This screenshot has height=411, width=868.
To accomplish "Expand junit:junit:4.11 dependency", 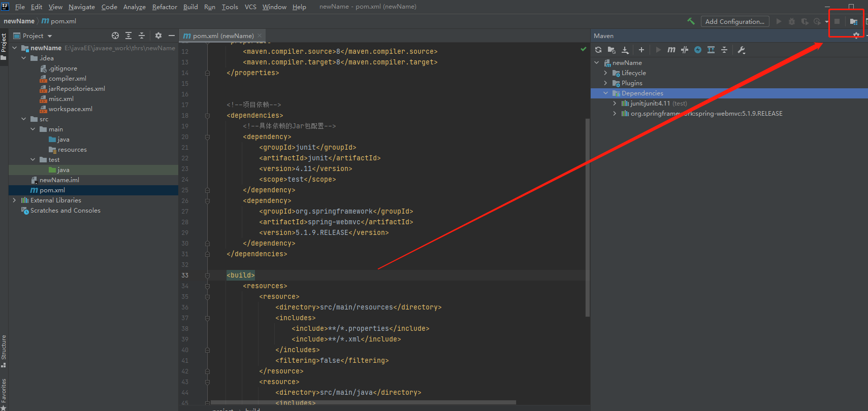I will point(615,104).
